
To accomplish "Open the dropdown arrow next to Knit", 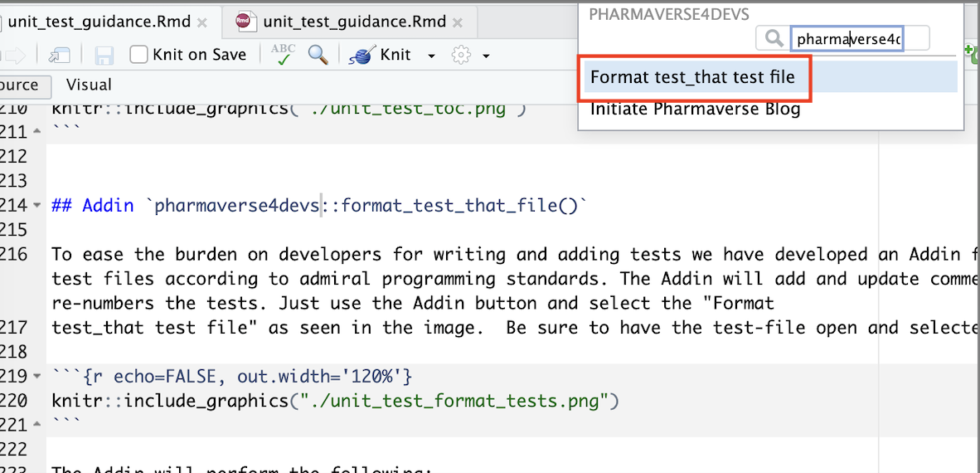I will click(431, 56).
